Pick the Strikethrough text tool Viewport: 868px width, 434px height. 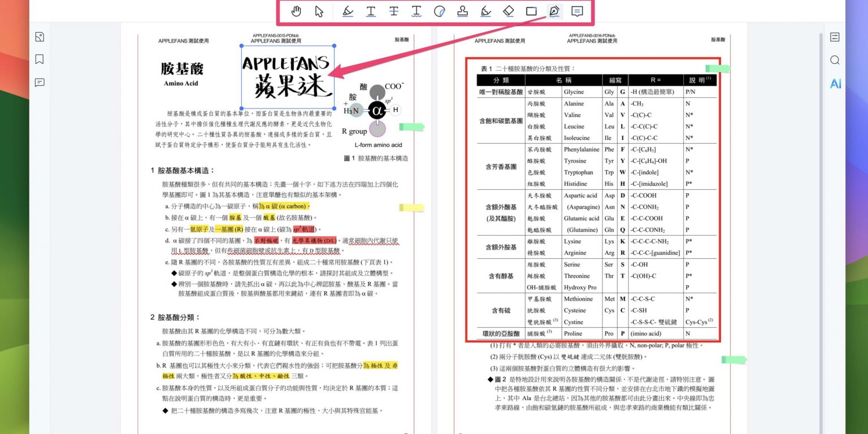pyautogui.click(x=394, y=11)
